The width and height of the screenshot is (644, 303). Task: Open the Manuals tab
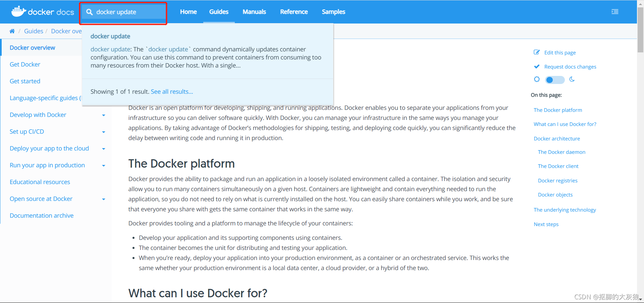[x=254, y=12]
